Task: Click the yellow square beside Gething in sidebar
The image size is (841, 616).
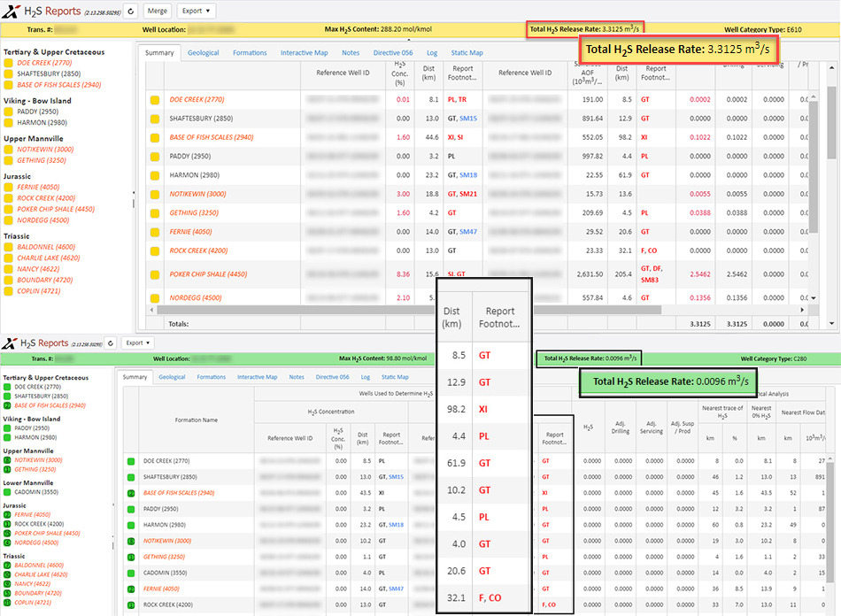Action: tap(8, 160)
